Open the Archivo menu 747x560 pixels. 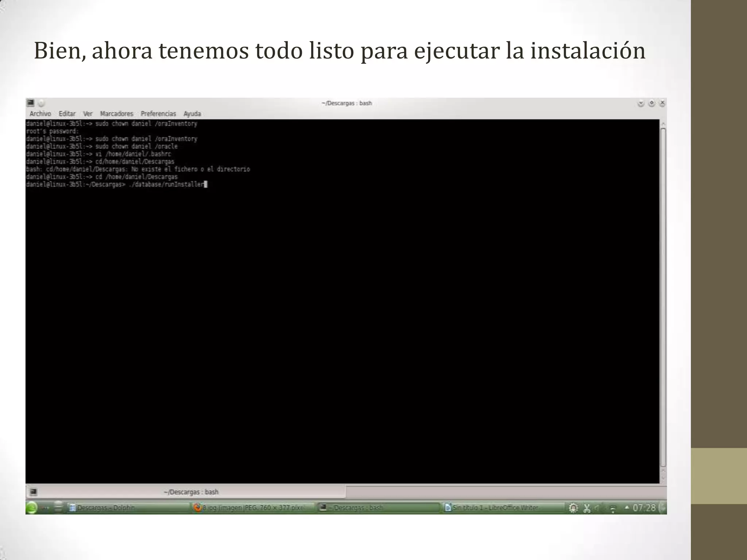coord(40,114)
